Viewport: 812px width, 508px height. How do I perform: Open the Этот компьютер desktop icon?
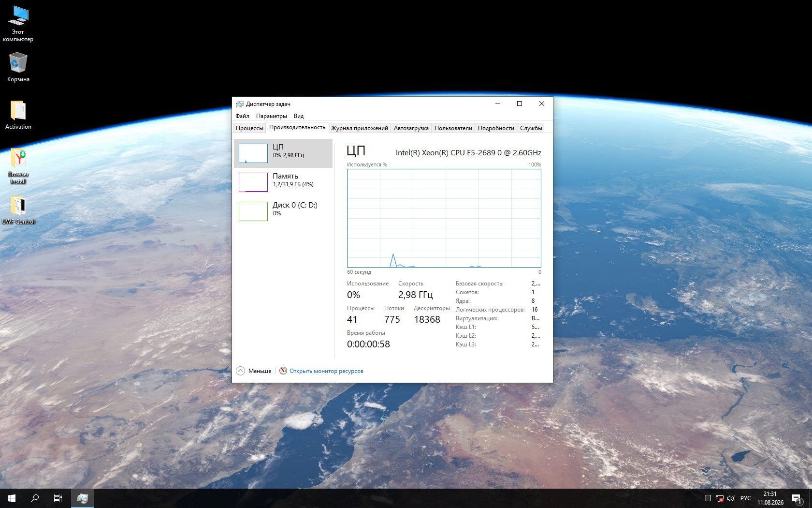(x=18, y=24)
